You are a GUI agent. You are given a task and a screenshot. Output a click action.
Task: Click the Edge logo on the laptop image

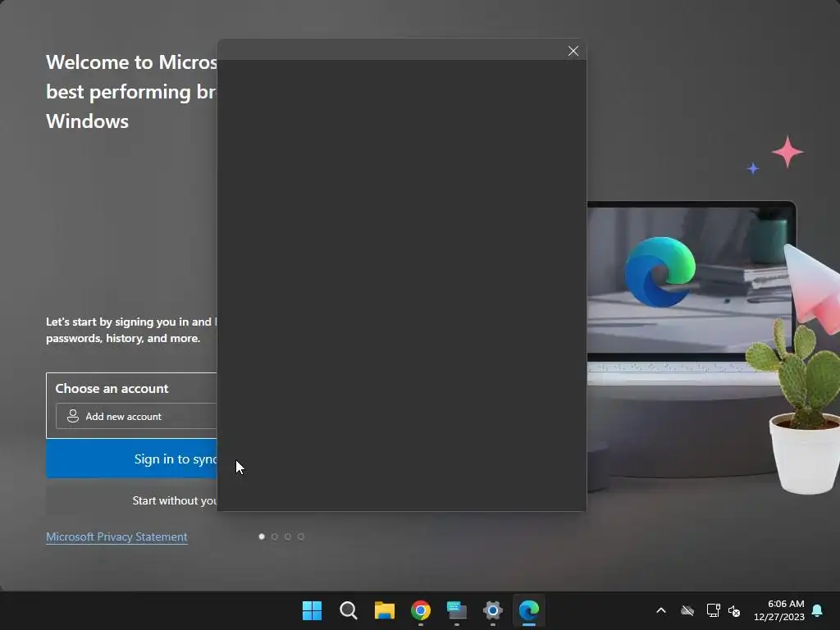point(660,272)
